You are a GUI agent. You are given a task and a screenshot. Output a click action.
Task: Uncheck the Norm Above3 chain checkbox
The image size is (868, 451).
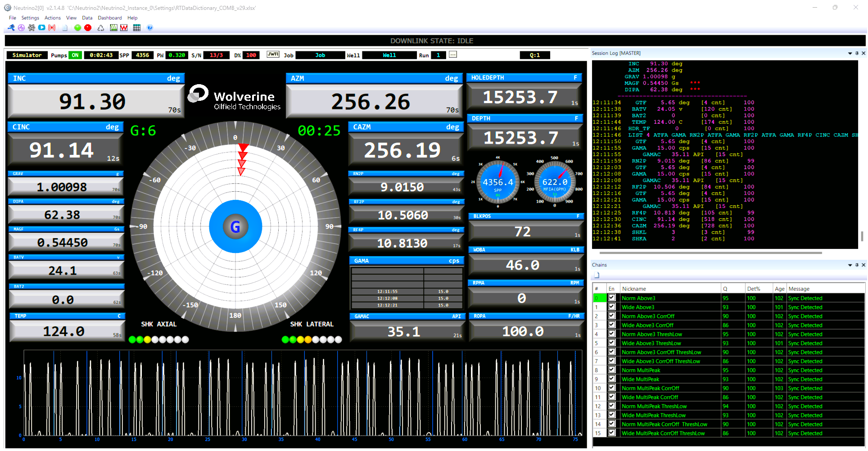point(612,298)
